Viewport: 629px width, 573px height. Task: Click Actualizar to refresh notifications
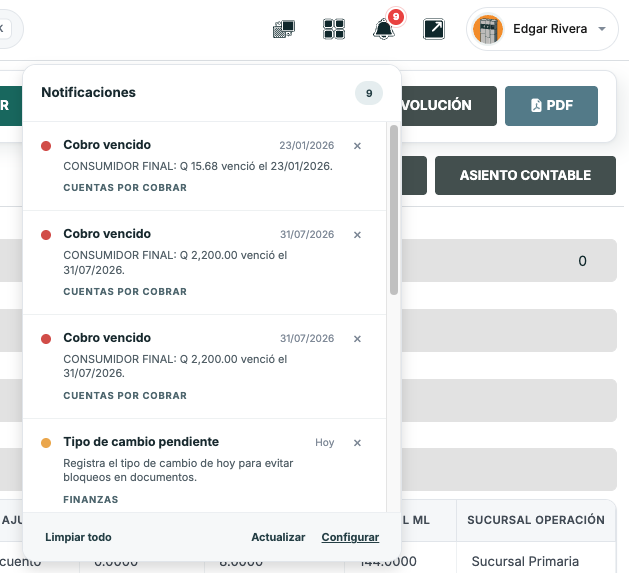(x=278, y=537)
